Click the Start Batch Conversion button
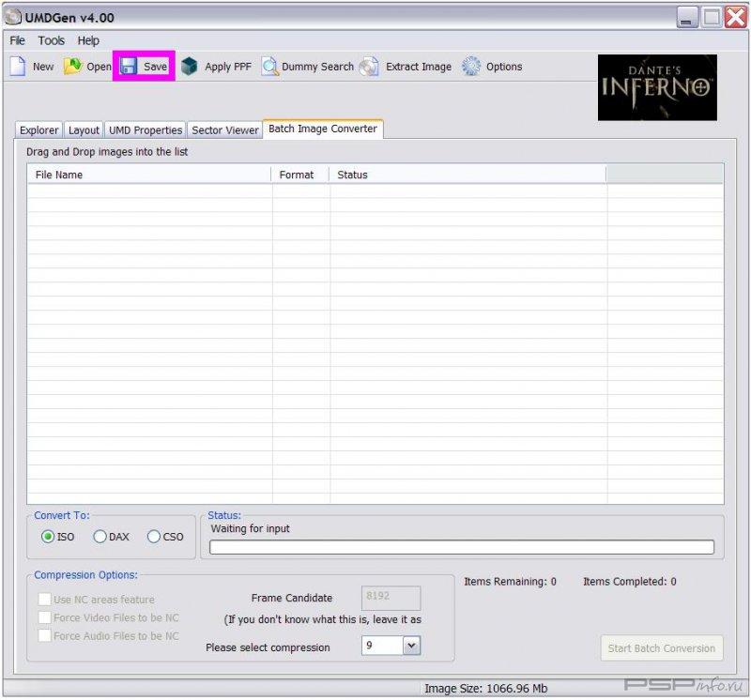 coord(661,648)
